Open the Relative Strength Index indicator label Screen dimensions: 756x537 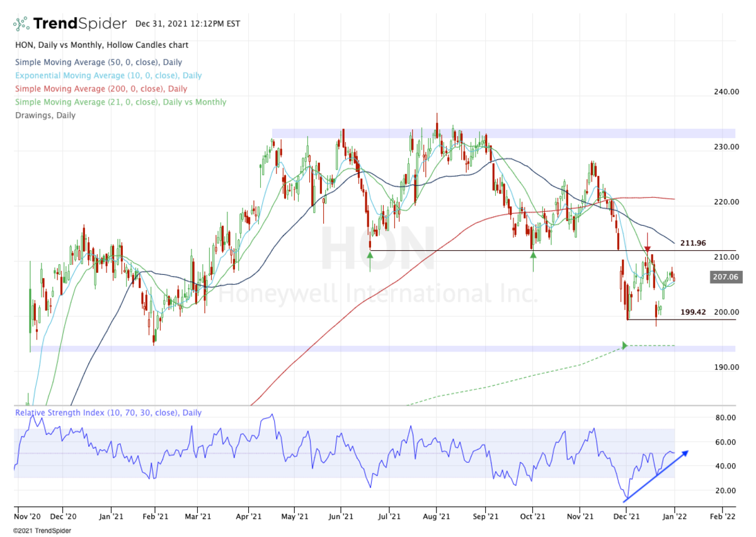pos(108,413)
